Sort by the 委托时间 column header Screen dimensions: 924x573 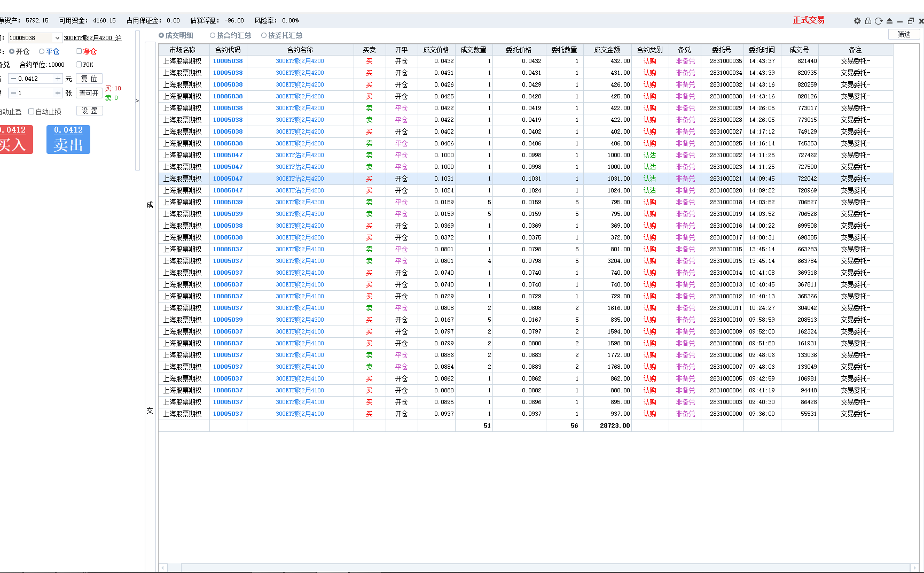point(762,50)
